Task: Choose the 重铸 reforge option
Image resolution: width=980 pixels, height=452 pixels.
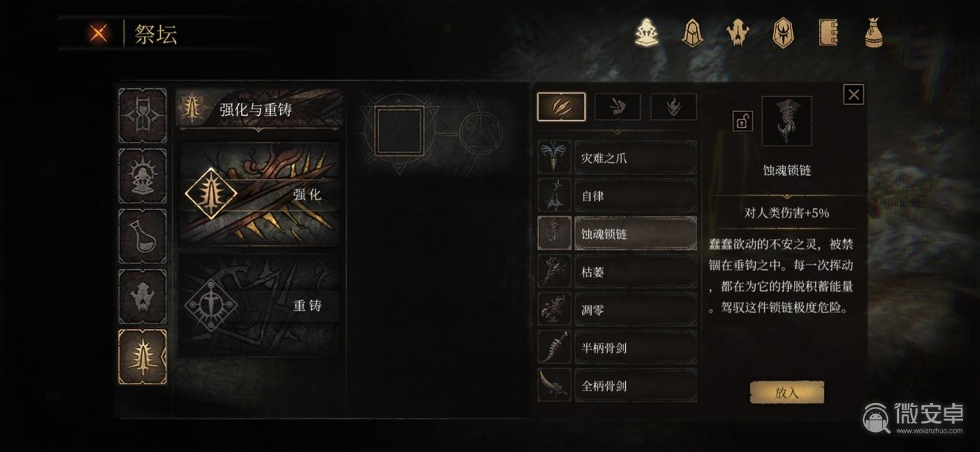Action: click(260, 305)
